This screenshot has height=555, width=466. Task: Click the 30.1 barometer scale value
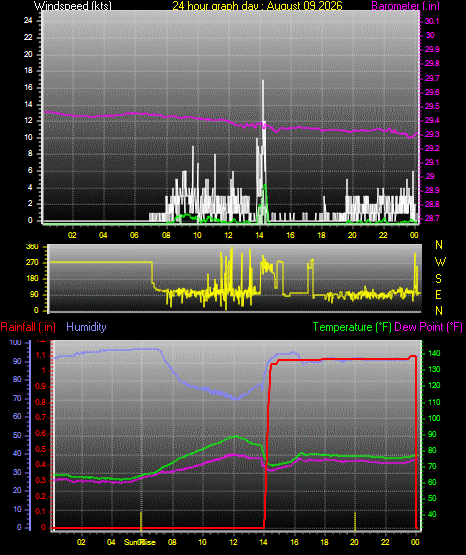coord(432,21)
